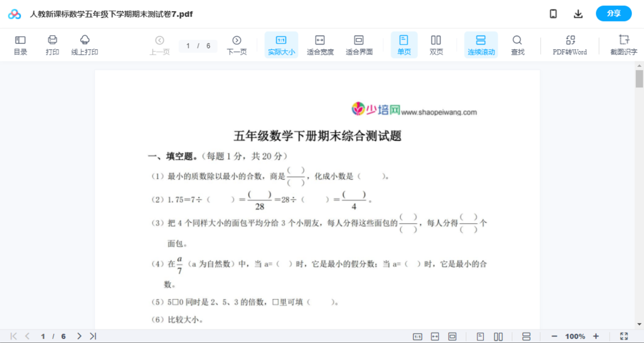Click the 打印 print icon
Image resolution: width=644 pixels, height=343 pixels.
tap(52, 45)
